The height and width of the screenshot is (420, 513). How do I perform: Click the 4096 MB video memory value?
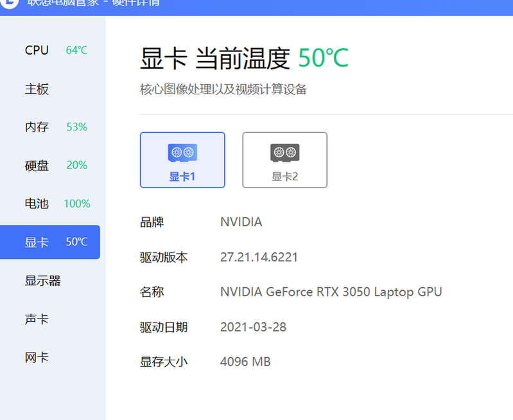245,362
